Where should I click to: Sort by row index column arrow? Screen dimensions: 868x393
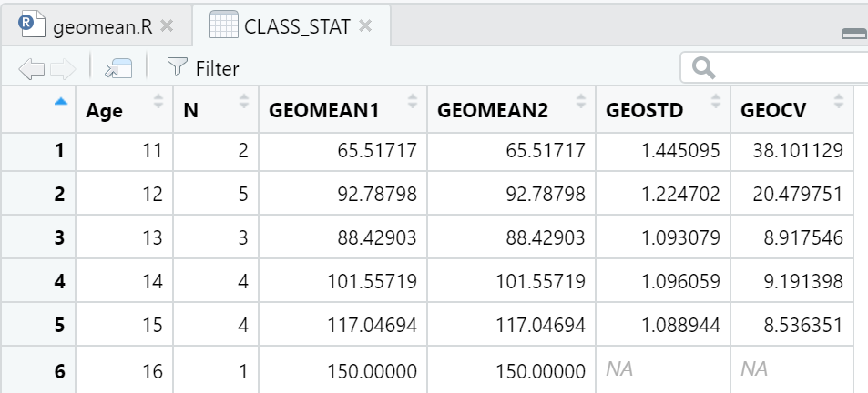(x=61, y=102)
